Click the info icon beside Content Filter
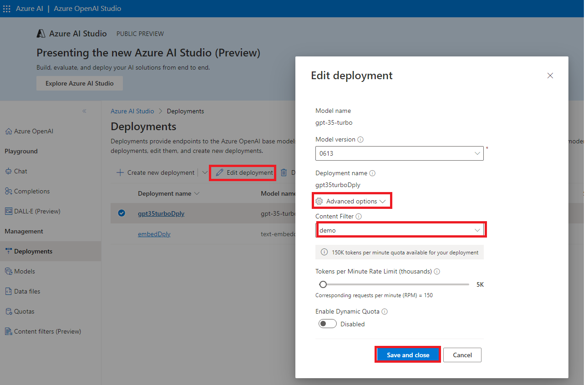Viewport: 588px width, 385px height. point(359,217)
